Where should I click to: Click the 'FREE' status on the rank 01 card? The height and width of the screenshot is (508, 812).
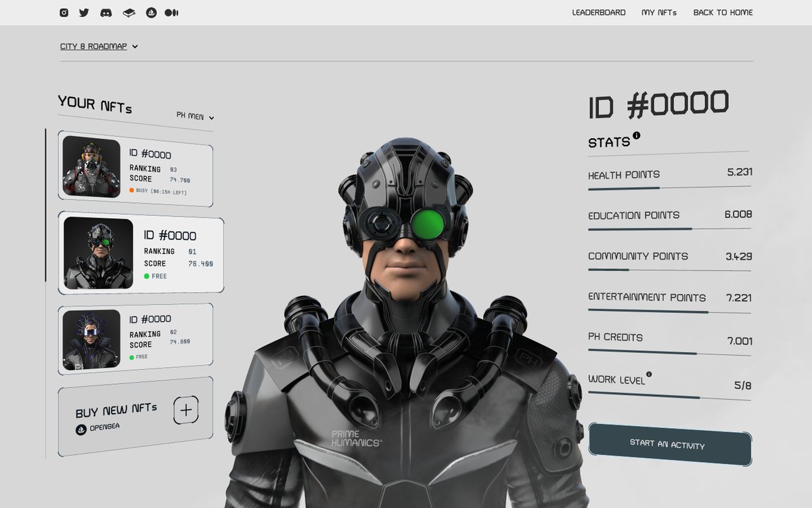pos(159,276)
